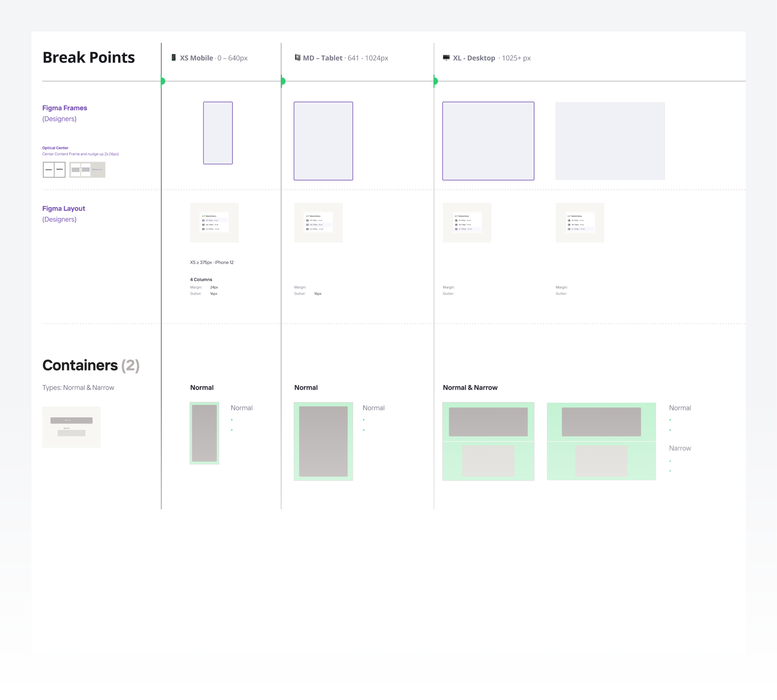Select the purple-outlined tablet frame rectangle

[x=323, y=141]
